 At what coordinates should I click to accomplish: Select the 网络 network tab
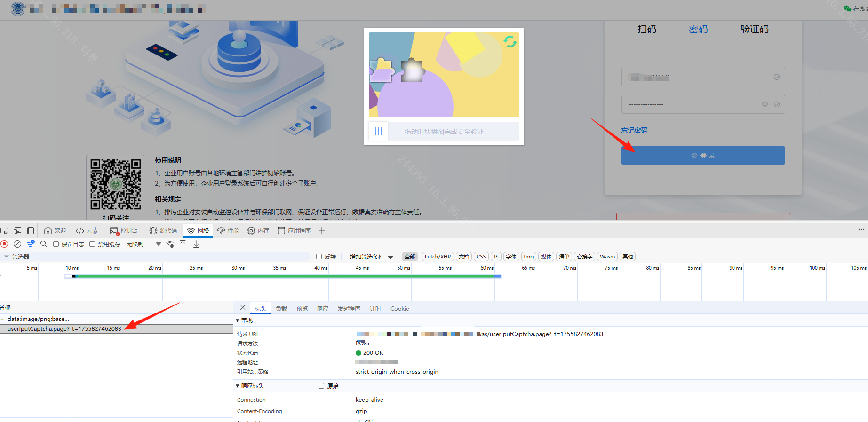point(198,231)
